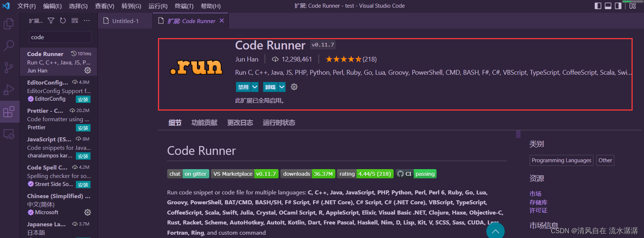The width and height of the screenshot is (644, 238).
Task: Click the VS Code logo icon
Action: (x=6, y=6)
